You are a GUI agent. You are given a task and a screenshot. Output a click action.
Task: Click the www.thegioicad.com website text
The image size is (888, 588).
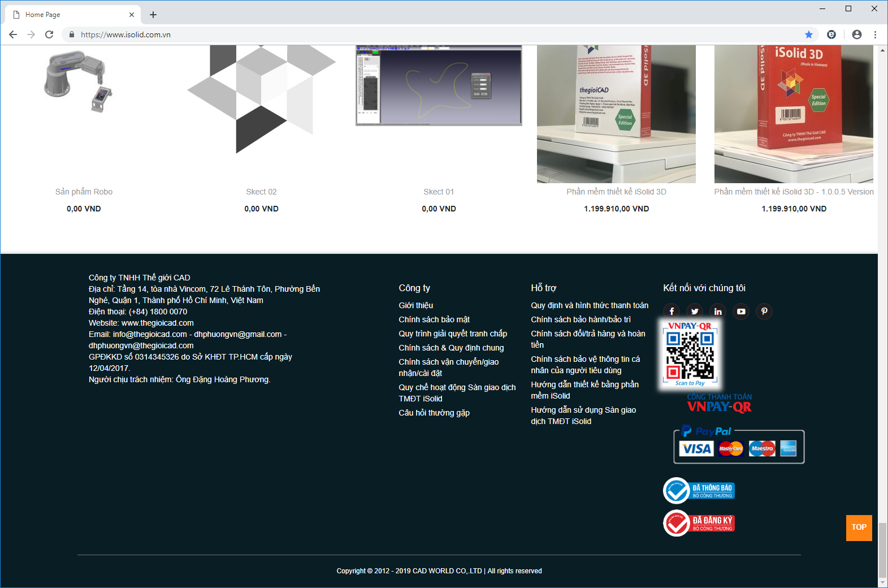[158, 323]
